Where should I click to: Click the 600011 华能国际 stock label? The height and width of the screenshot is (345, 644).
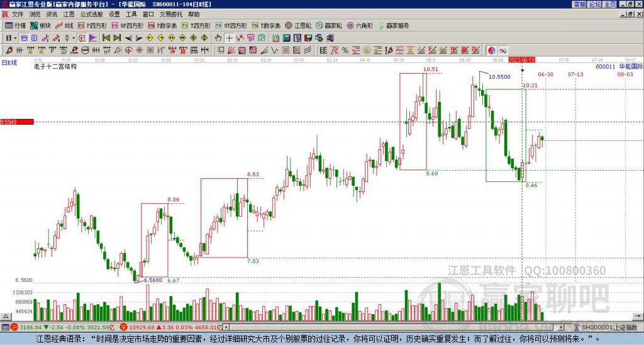tap(619, 66)
